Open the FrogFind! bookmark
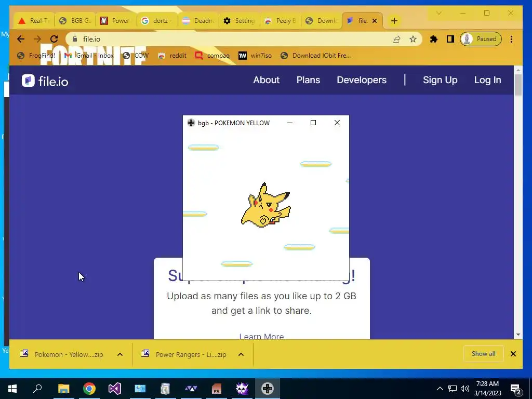 (36, 55)
